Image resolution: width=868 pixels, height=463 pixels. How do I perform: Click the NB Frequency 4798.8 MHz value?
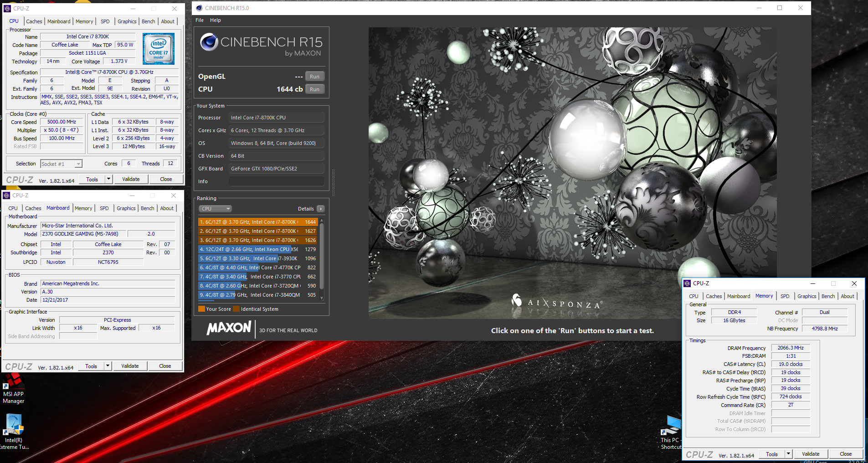[825, 329]
